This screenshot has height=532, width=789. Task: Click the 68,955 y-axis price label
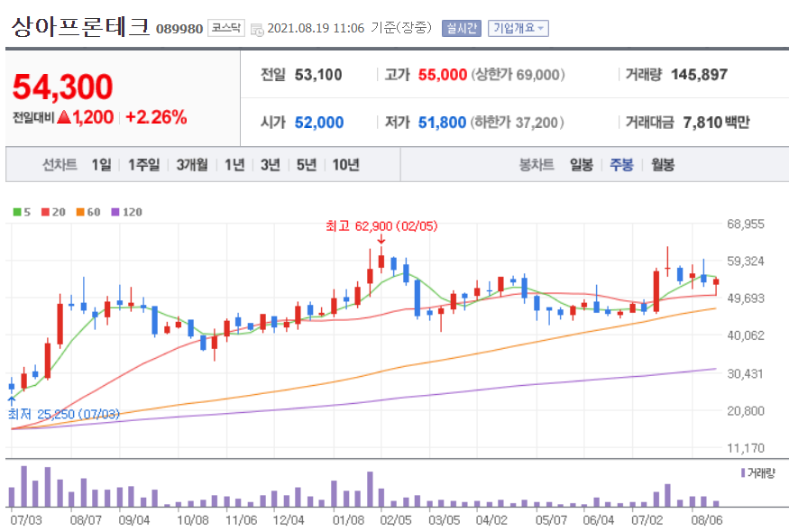745,224
